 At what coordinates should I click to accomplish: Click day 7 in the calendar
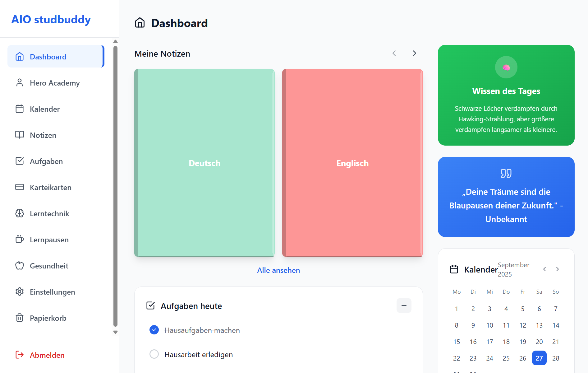point(556,309)
